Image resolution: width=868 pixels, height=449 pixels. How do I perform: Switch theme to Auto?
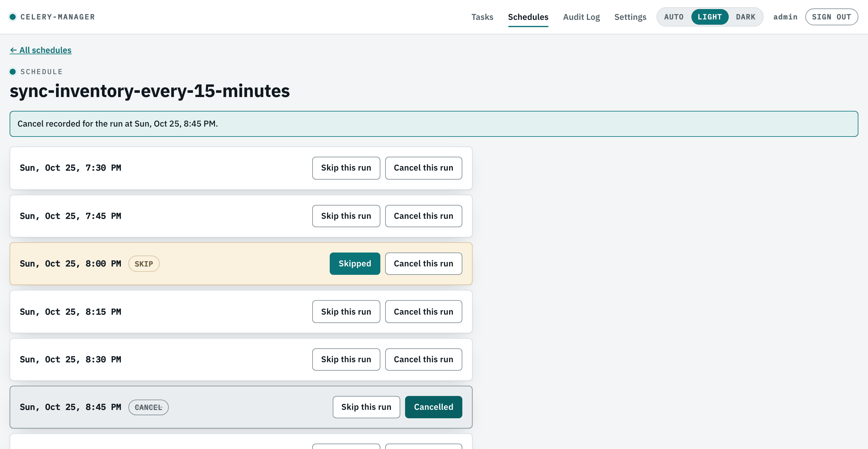(674, 17)
